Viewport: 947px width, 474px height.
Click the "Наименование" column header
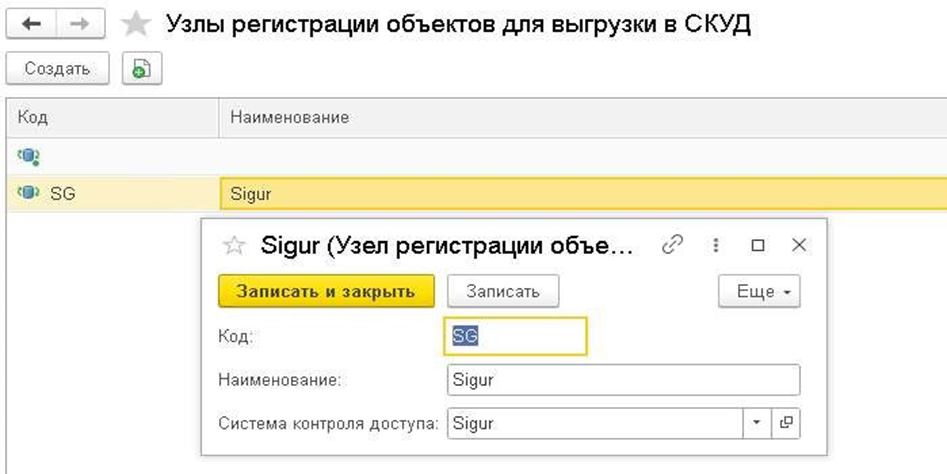(x=580, y=117)
